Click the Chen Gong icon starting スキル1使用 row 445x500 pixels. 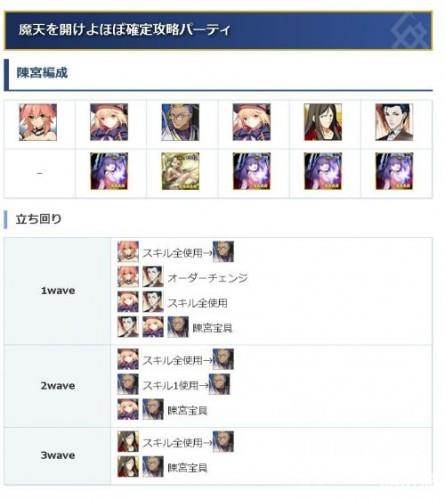128,384
